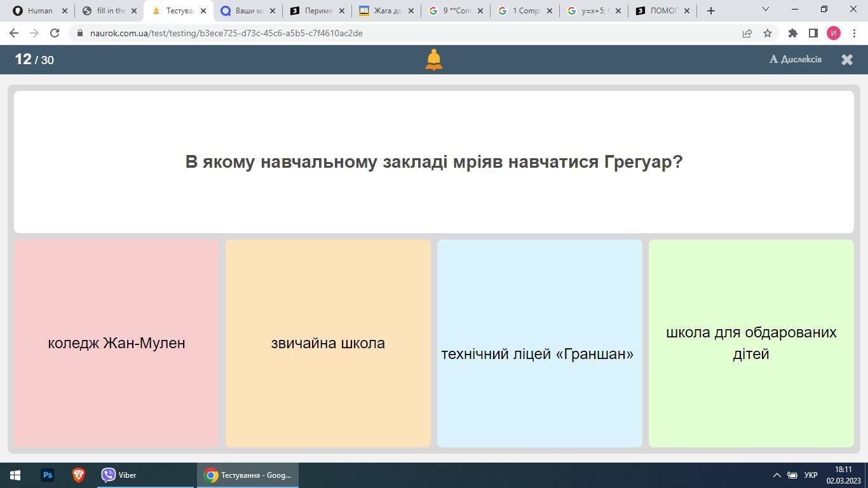Switch to the ПОМОГ tab
The image size is (868, 488).
tap(664, 10)
